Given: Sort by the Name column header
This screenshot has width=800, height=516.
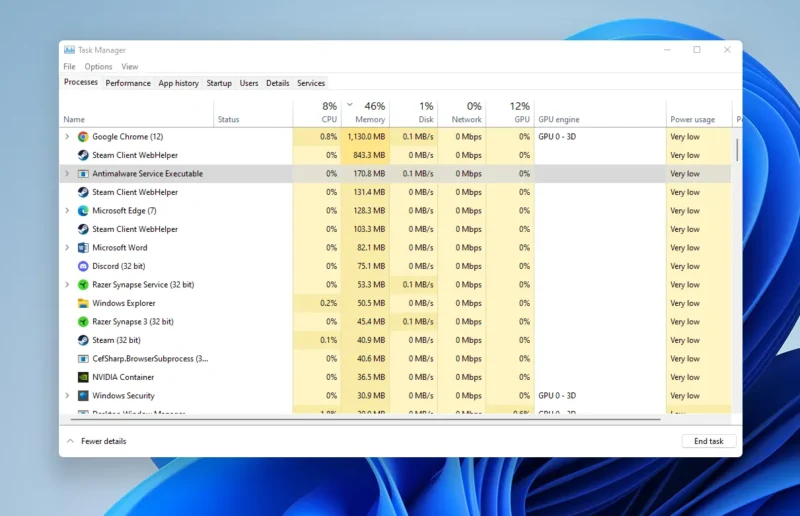Looking at the screenshot, I should 137,113.
